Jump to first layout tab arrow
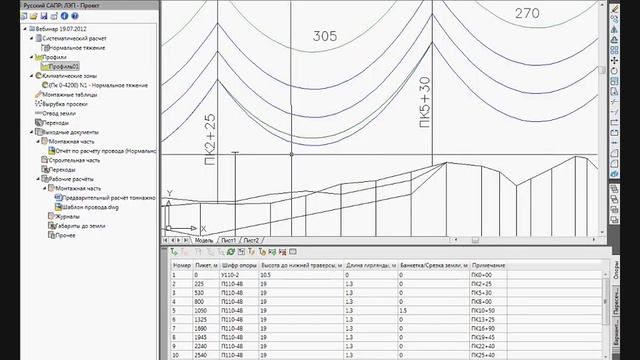This screenshot has width=640, height=360. click(165, 240)
